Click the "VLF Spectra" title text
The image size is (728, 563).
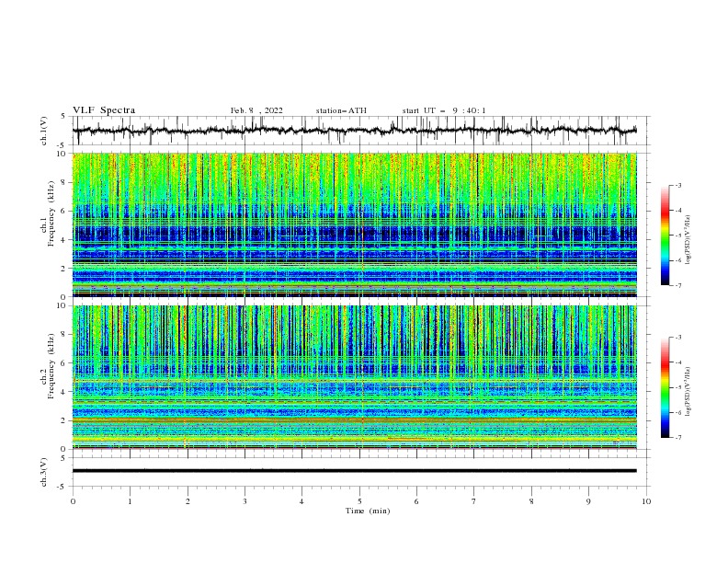(x=104, y=110)
